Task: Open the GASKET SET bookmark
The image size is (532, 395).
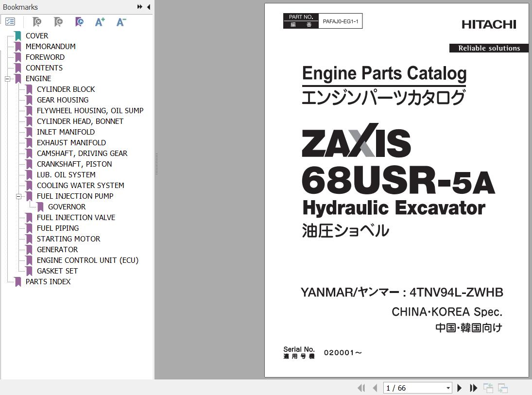Action: [x=57, y=271]
